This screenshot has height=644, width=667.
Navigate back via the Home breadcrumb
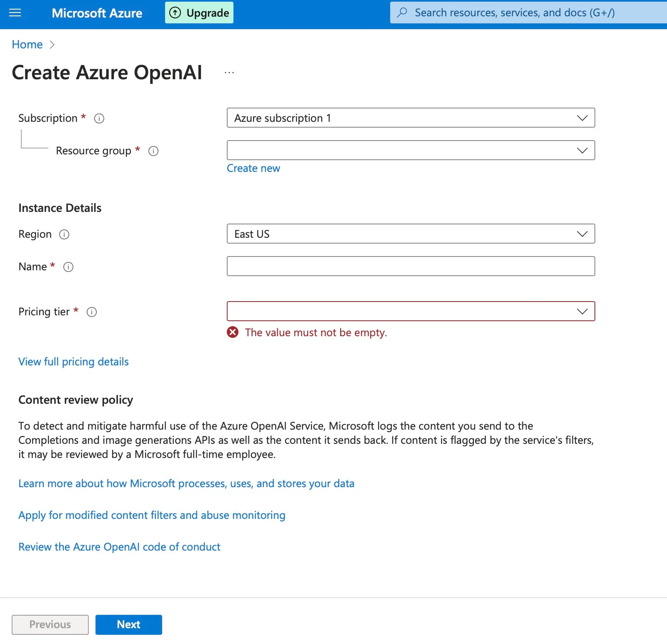(x=27, y=44)
